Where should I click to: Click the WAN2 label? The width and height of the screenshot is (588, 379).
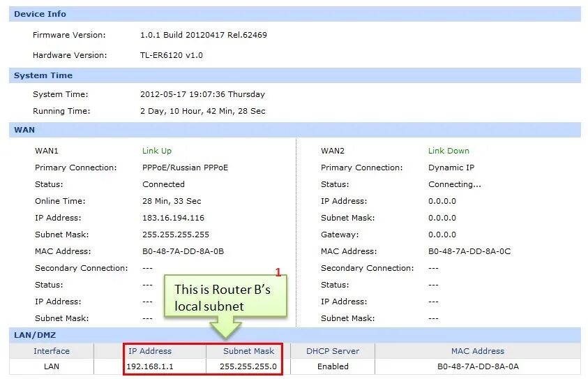click(332, 151)
